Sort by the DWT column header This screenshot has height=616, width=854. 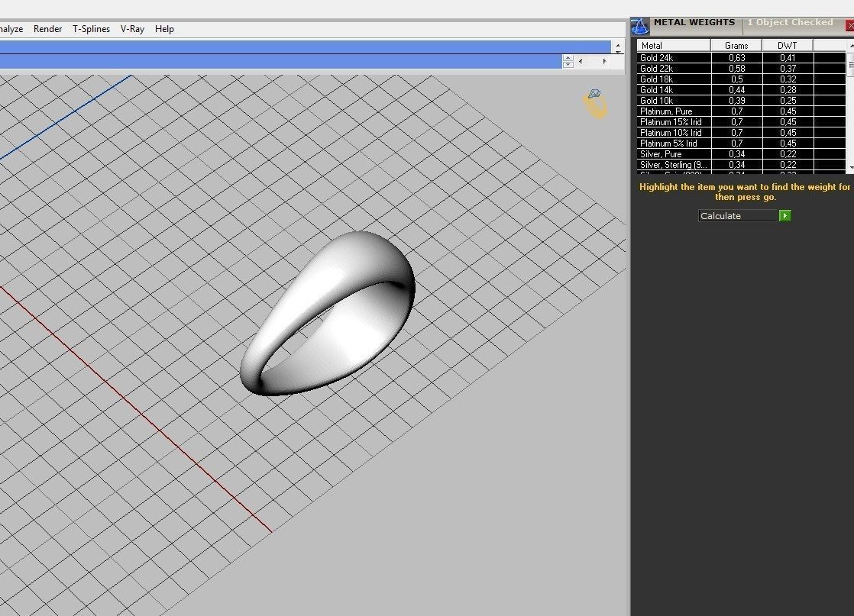(787, 45)
